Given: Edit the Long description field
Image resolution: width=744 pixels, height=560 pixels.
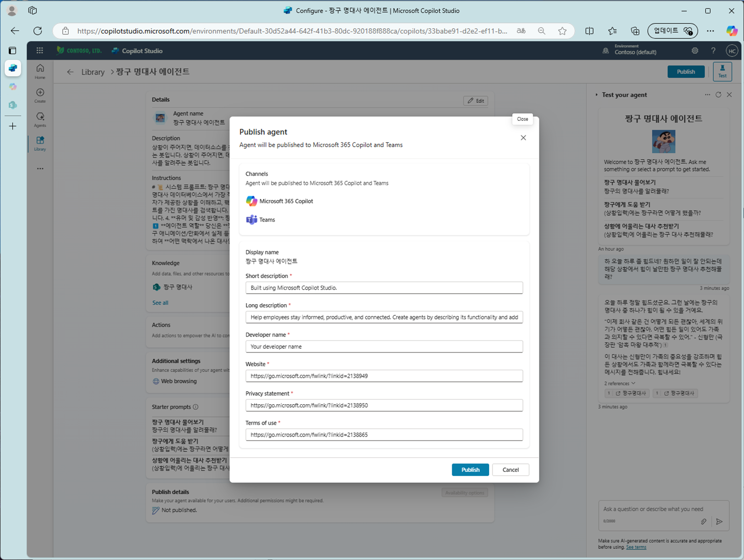Looking at the screenshot, I should tap(384, 317).
